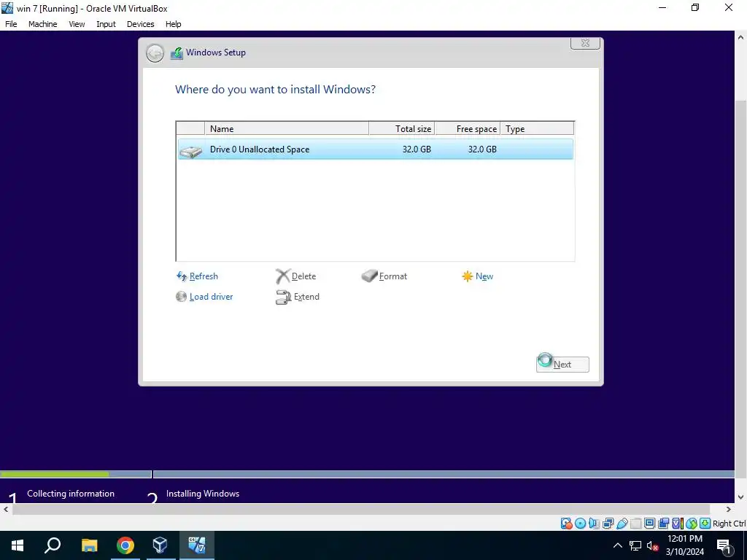Click the Next button
747x560 pixels.
coord(562,365)
